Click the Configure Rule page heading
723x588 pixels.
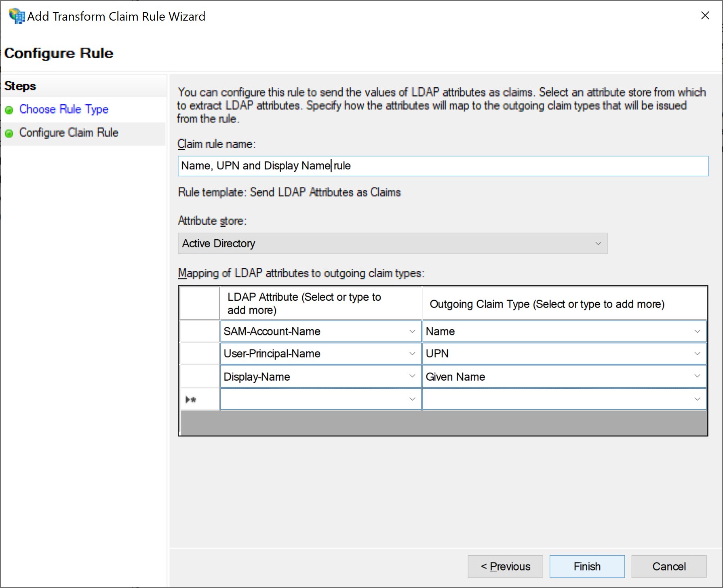coord(59,53)
